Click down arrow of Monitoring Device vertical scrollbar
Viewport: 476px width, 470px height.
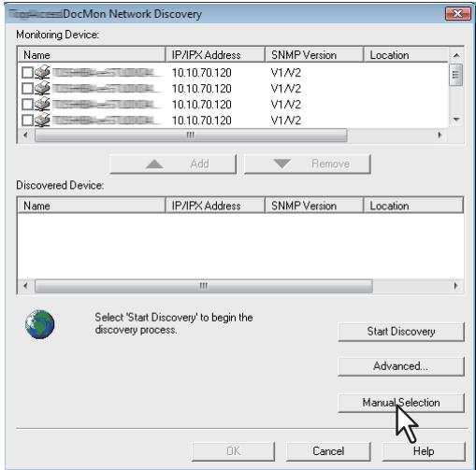(x=456, y=120)
